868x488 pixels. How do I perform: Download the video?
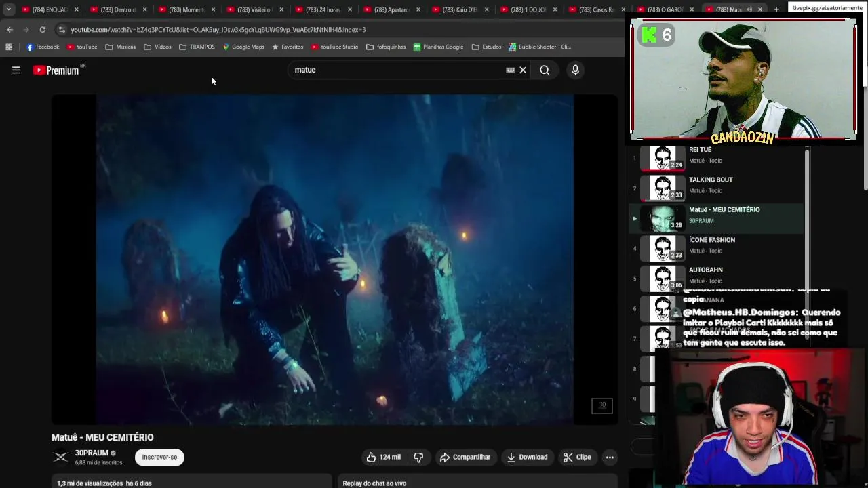tap(527, 457)
